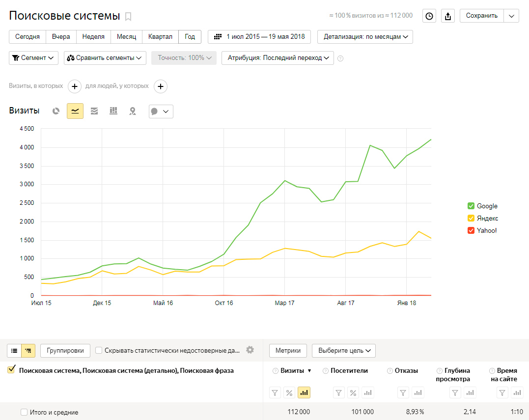Screen dimensions: 529x420
Task: Select the Неделя period tab
Action: click(x=93, y=37)
